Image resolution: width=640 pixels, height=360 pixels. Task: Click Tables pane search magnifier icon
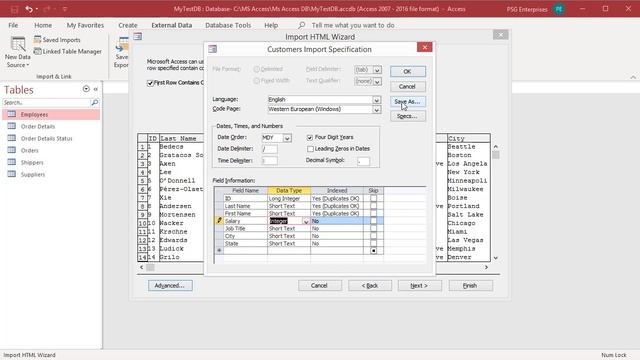click(x=95, y=102)
